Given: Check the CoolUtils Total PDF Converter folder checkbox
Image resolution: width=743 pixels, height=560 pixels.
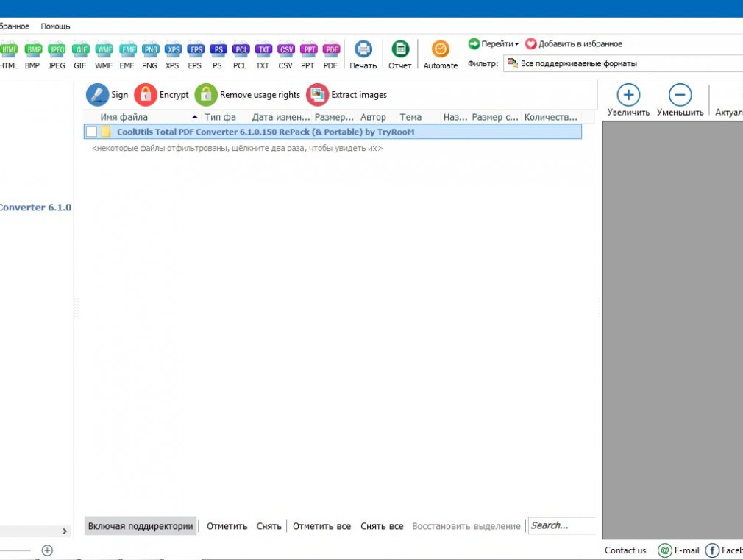Looking at the screenshot, I should (91, 132).
